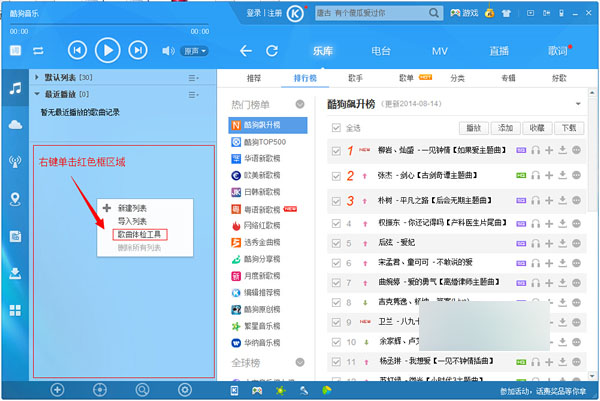Viewport: 600px width, 401px height.
Task: Open the 最近播放 list menu icon
Action: pyautogui.click(x=193, y=95)
